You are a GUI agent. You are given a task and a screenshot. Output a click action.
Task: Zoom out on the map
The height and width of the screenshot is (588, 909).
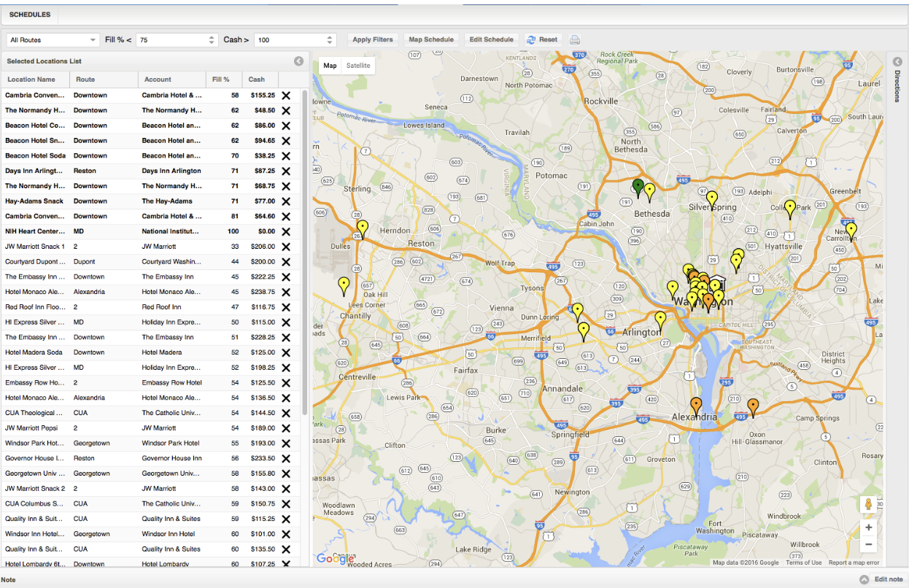(868, 544)
